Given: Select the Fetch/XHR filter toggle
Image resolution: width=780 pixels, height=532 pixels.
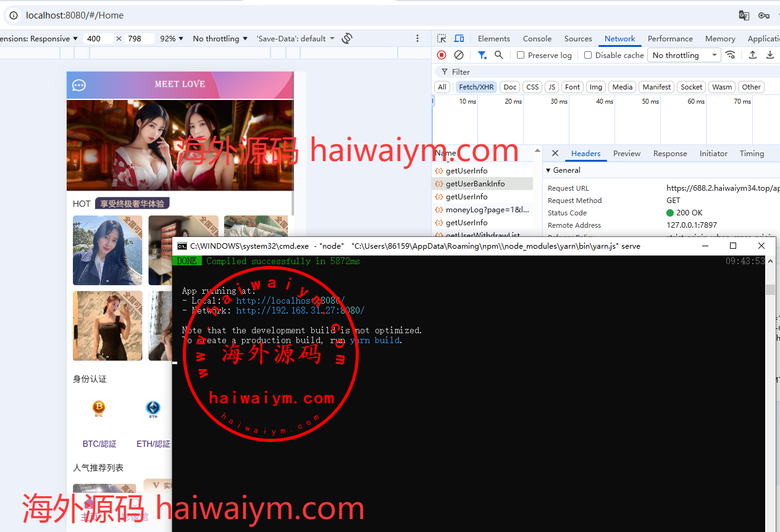Looking at the screenshot, I should click(x=476, y=87).
